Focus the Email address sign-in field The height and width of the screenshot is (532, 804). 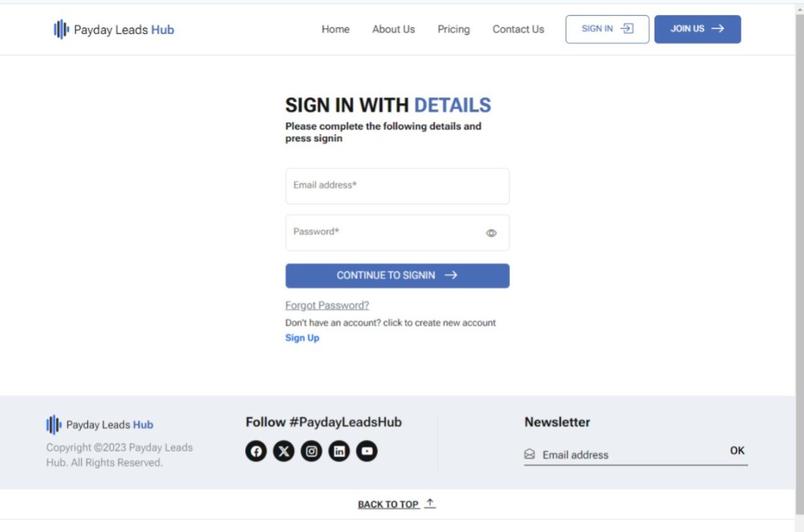397,186
